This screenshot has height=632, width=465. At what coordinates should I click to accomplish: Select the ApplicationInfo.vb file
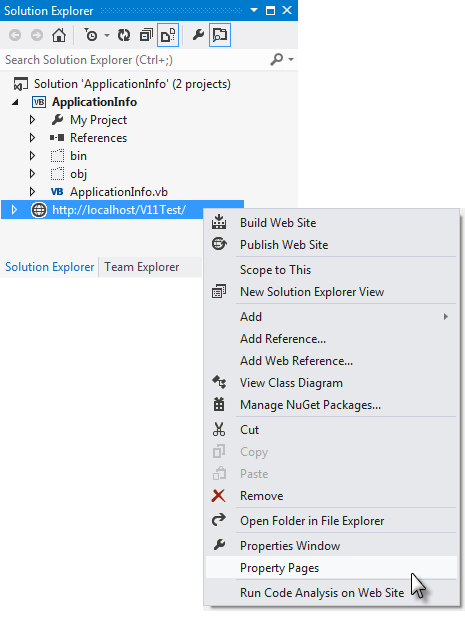coord(119,192)
